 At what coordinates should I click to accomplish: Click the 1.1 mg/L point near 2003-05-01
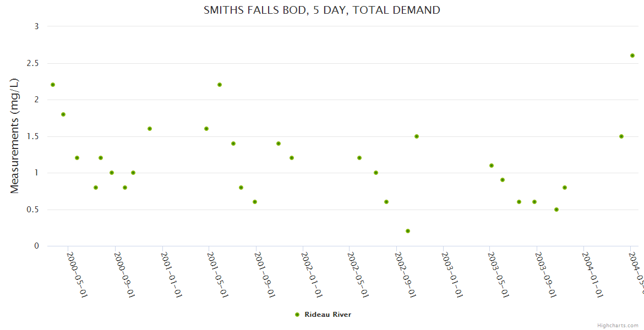(492, 166)
